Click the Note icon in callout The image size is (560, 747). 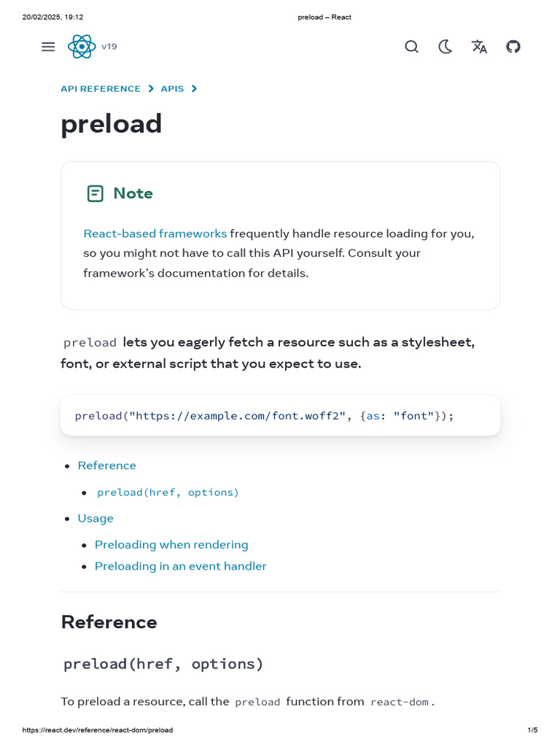(95, 193)
